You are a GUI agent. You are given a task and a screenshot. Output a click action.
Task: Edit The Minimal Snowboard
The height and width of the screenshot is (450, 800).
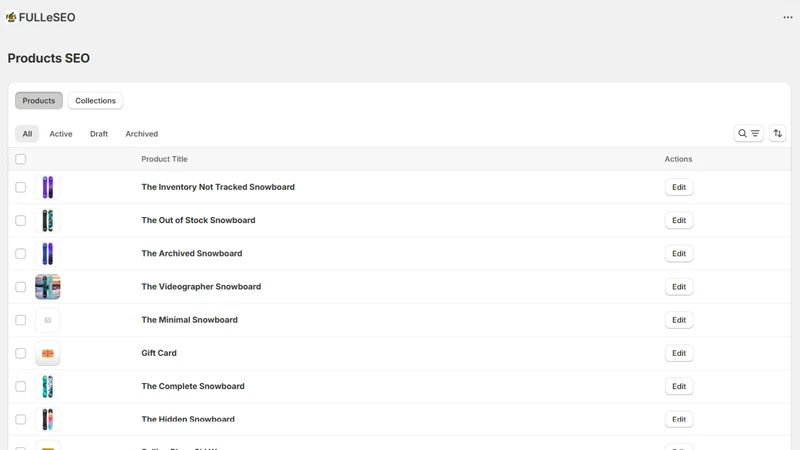tap(679, 320)
